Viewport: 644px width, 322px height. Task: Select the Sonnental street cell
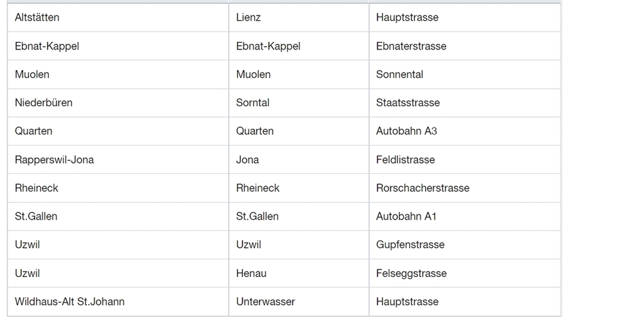pos(399,75)
